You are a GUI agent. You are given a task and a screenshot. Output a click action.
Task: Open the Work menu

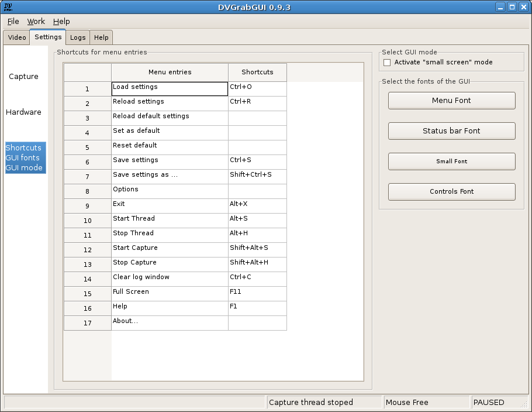[x=36, y=21]
